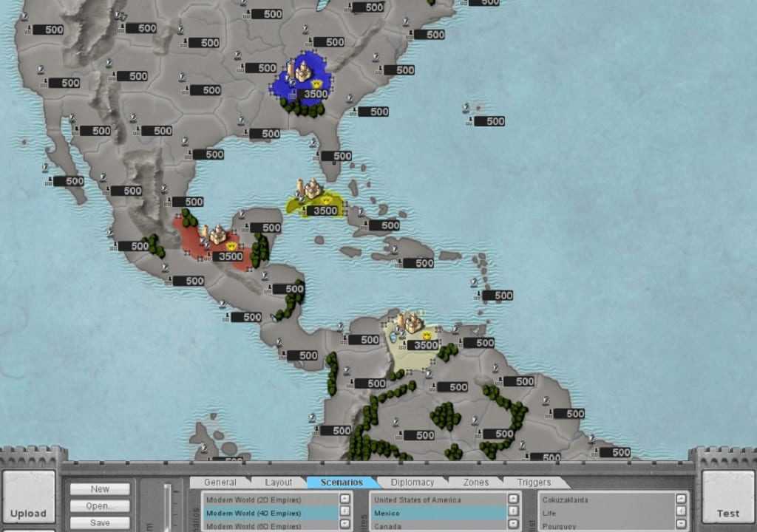Click the Open... button
This screenshot has width=757, height=532.
coord(100,506)
